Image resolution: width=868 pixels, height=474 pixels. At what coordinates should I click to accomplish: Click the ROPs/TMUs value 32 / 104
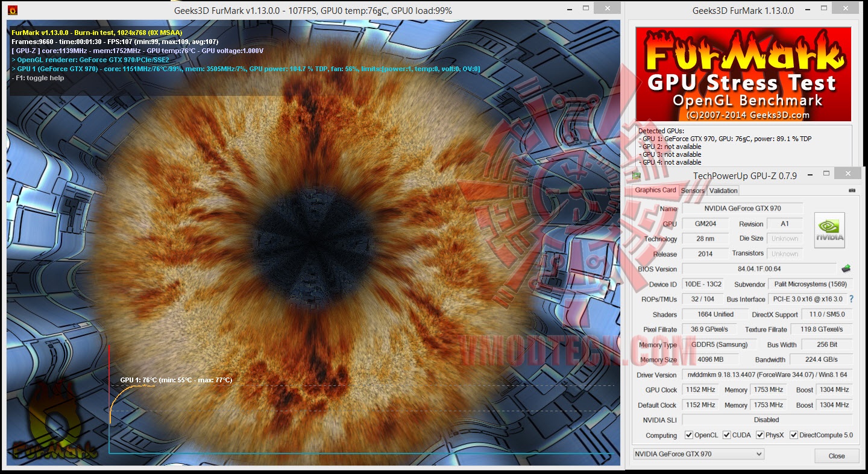[703, 299]
